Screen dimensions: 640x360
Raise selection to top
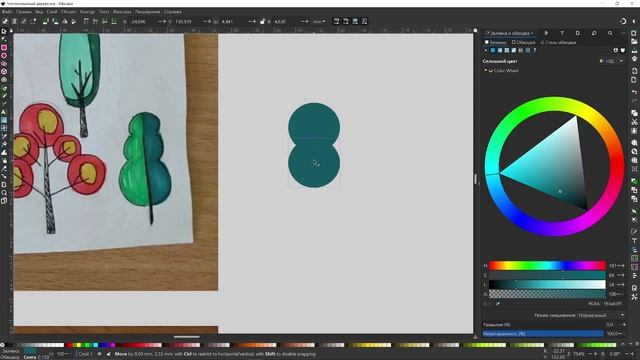click(x=86, y=21)
